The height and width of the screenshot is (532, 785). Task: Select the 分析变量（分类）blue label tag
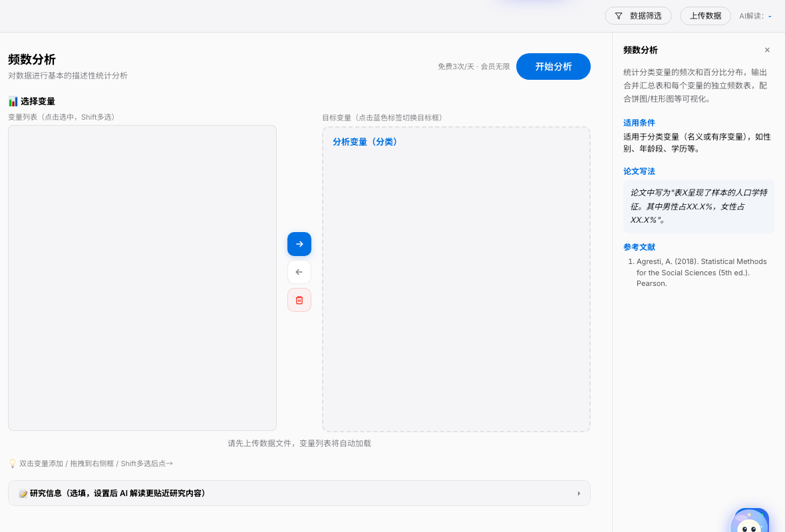(365, 142)
